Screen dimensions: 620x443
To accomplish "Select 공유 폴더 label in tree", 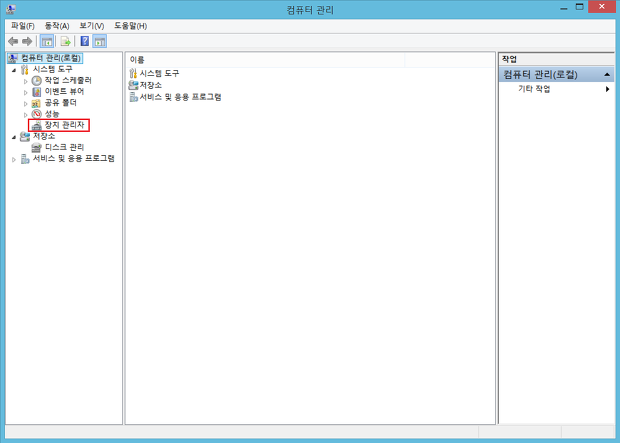I will 60,103.
